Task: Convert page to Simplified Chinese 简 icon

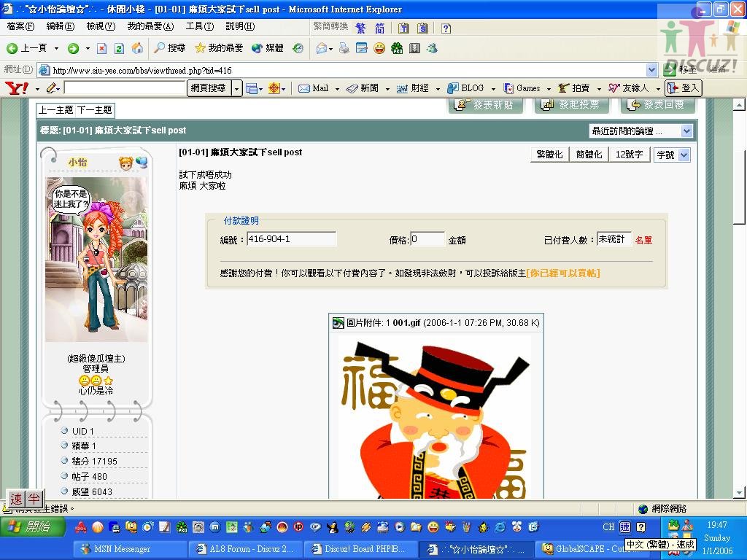Action: 379,28
